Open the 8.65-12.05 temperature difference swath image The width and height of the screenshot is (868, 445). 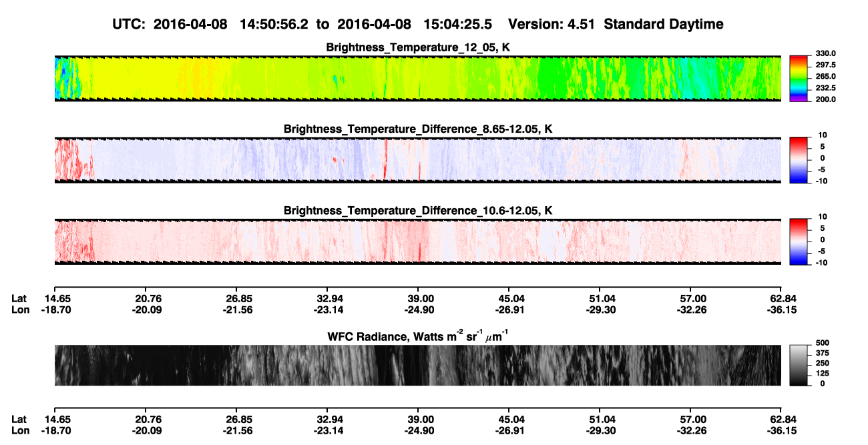(417, 160)
